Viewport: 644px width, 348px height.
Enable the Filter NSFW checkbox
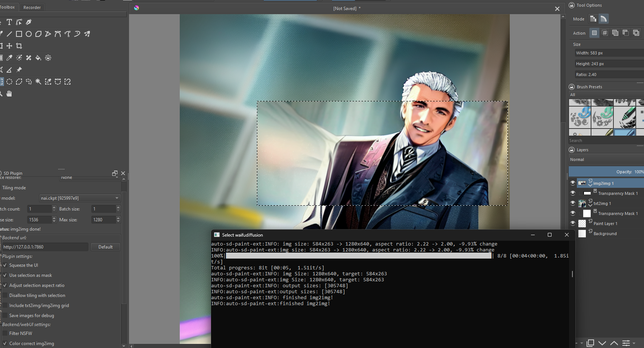pyautogui.click(x=5, y=333)
